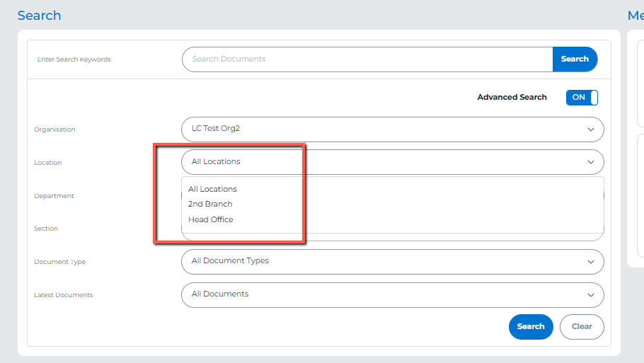Click the Advanced Search label text
This screenshot has width=644, height=363.
pos(512,98)
